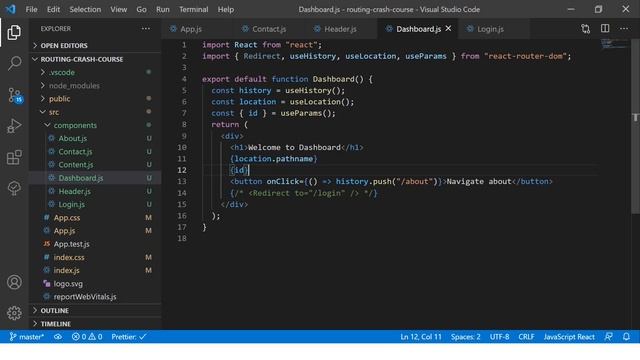This screenshot has height=360, width=640.
Task: Select Dashboard.js in the explorer
Action: 95,178
